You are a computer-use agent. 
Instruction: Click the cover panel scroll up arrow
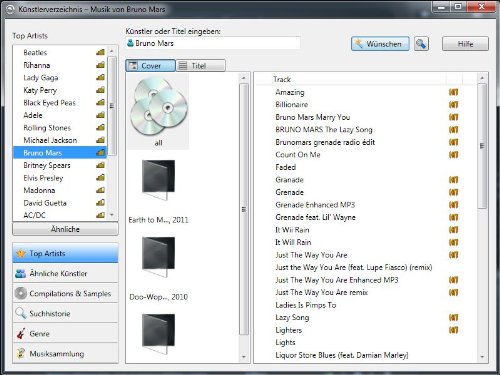pos(244,78)
